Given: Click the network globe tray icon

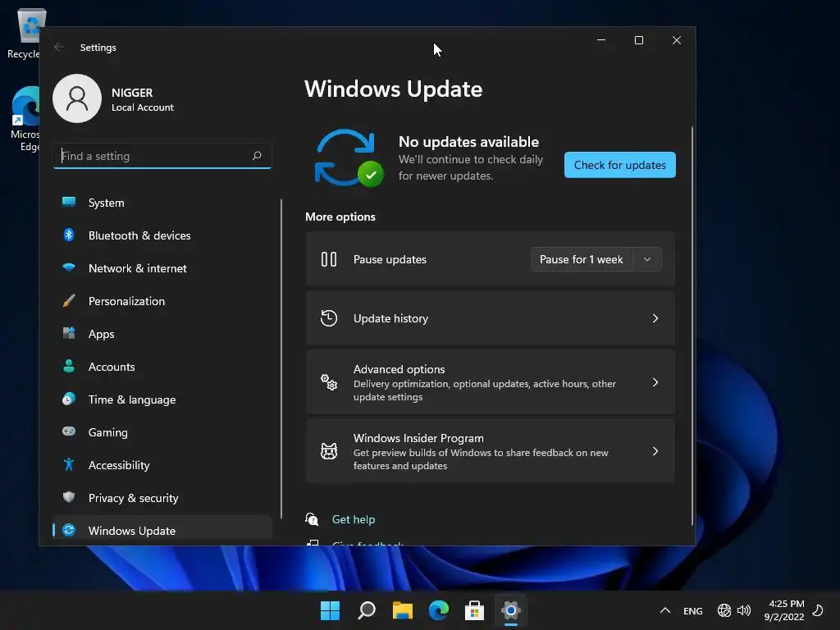Looking at the screenshot, I should tap(724, 610).
